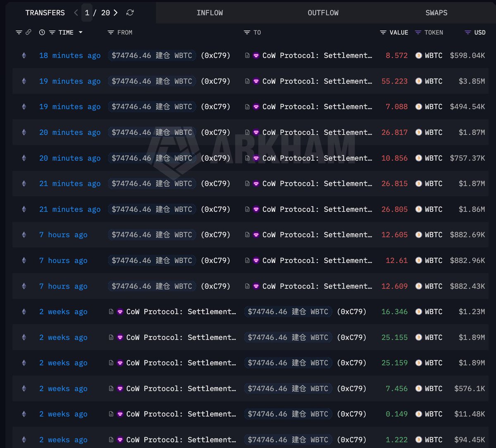496x448 pixels.
Task: Open the OUTFLOW tab
Action: [323, 13]
